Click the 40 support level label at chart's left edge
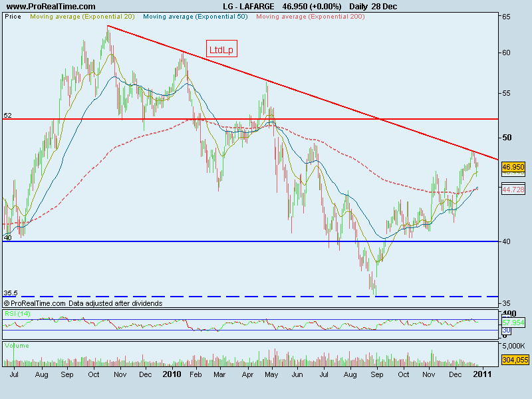 7,237
